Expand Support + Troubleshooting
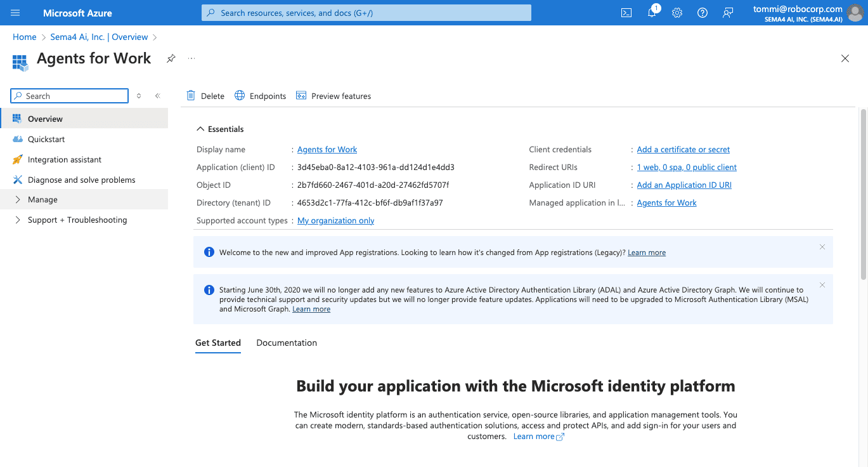This screenshot has height=467, width=868. coord(77,220)
